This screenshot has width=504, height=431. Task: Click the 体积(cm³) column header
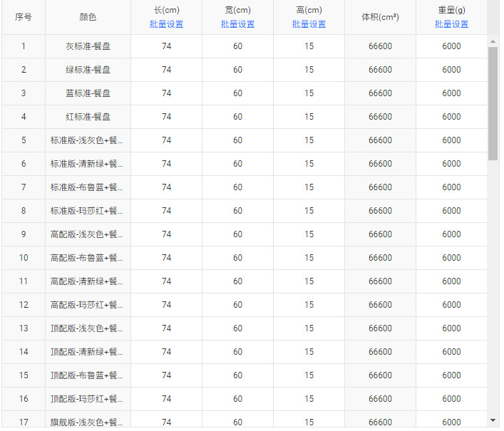380,17
